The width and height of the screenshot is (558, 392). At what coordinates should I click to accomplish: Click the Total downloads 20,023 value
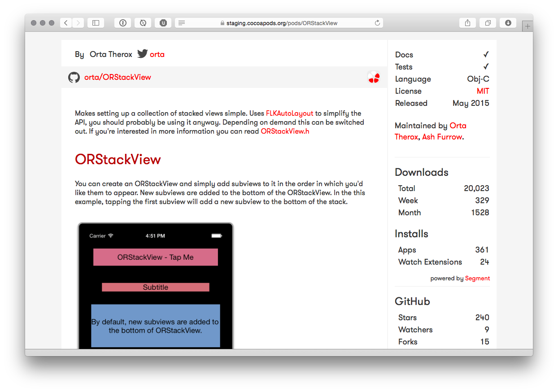[x=476, y=188]
